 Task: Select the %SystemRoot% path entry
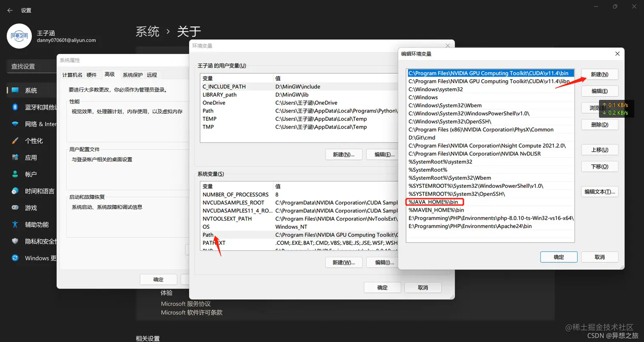[490, 170]
